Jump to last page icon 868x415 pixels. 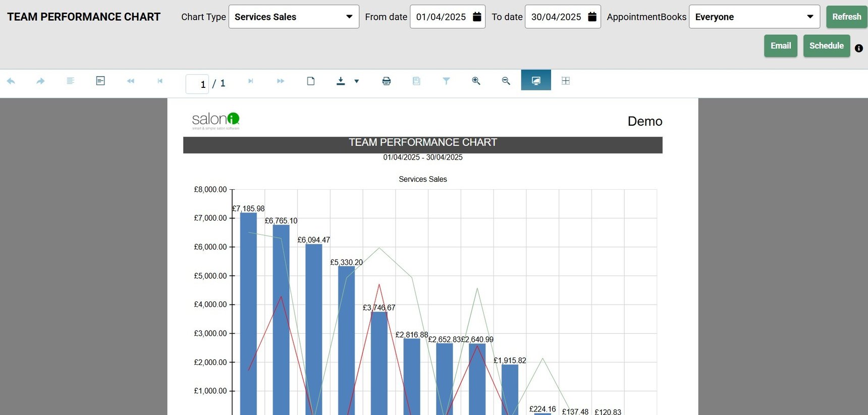281,81
